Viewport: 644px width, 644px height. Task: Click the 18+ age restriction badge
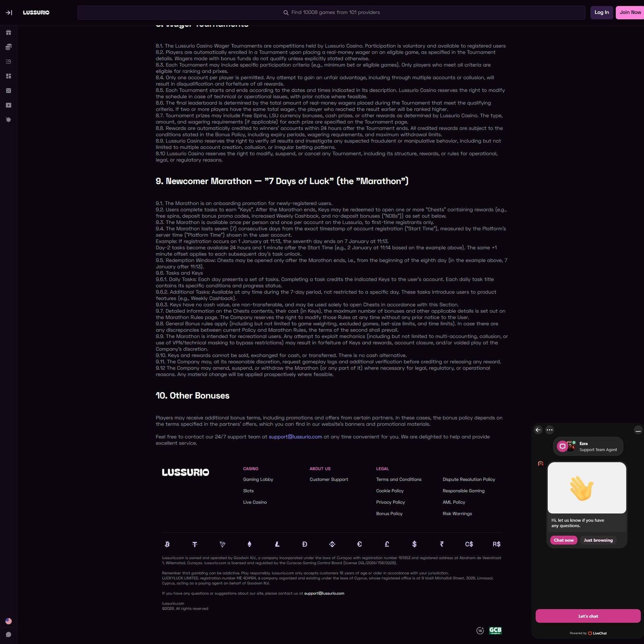click(x=480, y=631)
